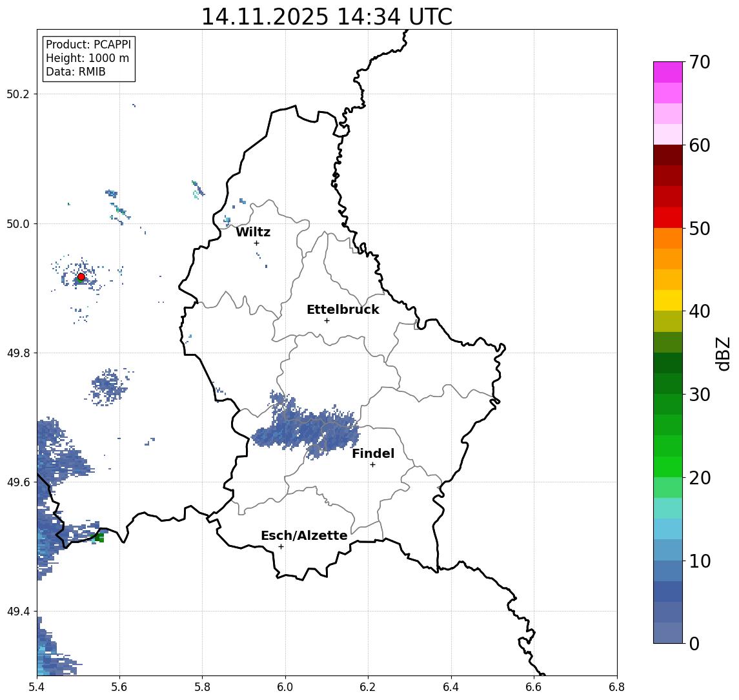The image size is (739, 700).
Task: Click the 0 colorbar tick label
Action: [694, 643]
